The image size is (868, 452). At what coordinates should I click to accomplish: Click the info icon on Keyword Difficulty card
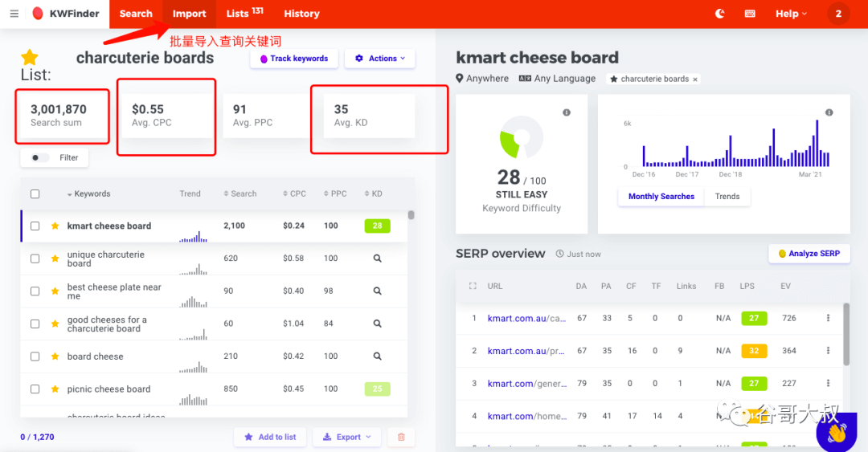(567, 113)
